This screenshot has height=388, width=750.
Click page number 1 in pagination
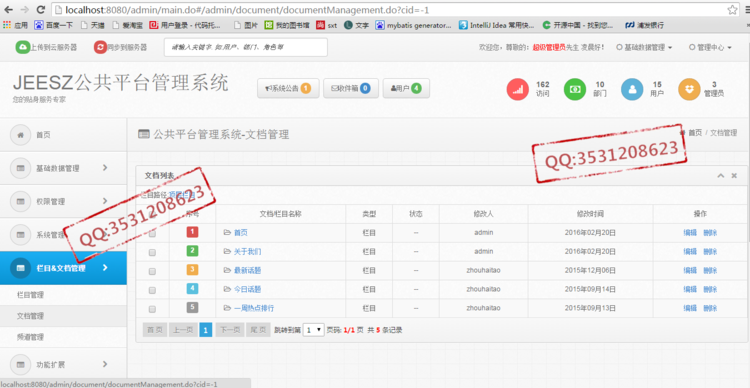pyautogui.click(x=205, y=330)
